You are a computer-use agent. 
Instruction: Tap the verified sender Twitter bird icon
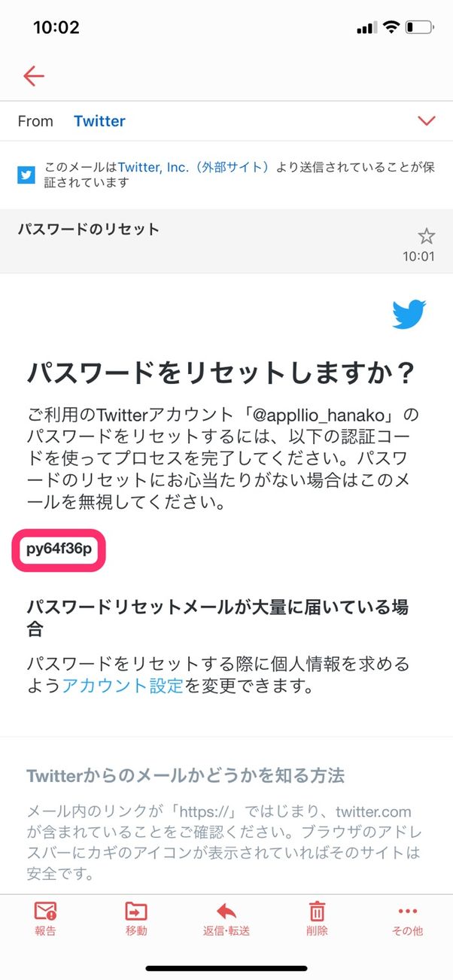click(25, 175)
